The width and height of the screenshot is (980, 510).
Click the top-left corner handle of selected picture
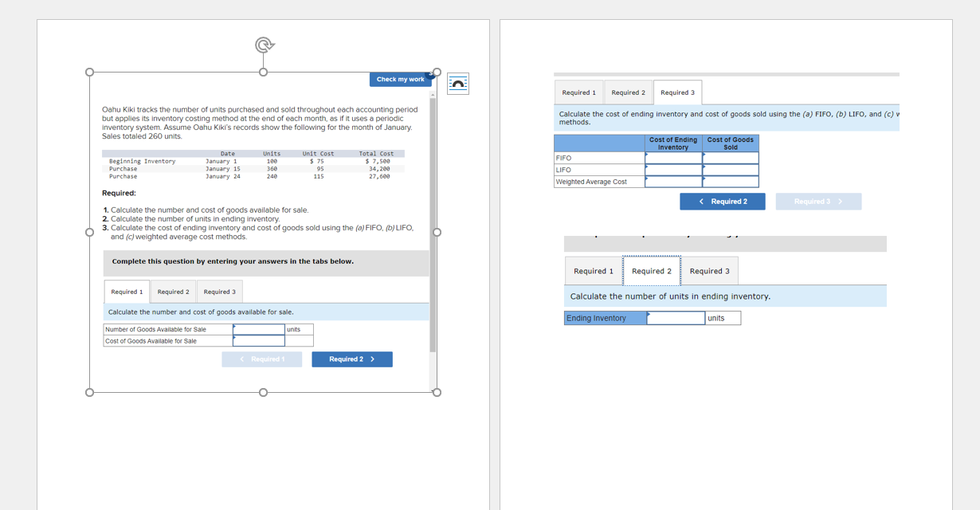(90, 73)
